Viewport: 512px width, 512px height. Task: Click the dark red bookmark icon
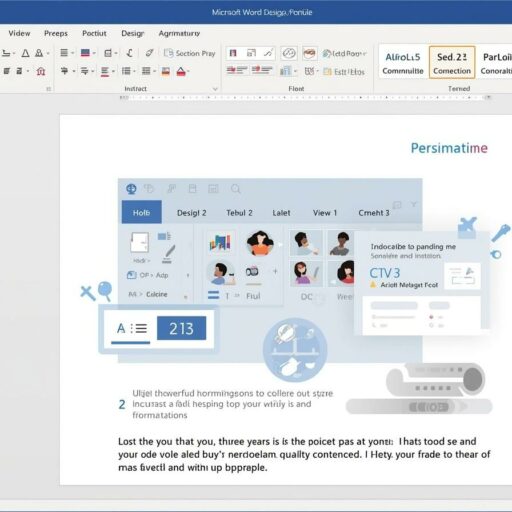233,53
